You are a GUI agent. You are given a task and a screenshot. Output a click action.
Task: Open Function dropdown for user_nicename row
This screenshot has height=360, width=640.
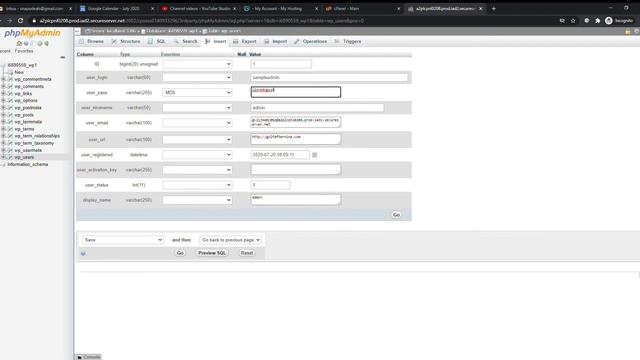[x=197, y=108]
